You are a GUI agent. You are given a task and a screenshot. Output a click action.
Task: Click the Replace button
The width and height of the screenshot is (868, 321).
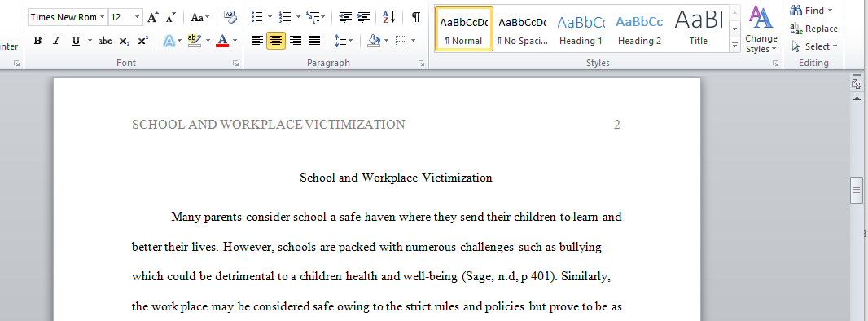(813, 29)
